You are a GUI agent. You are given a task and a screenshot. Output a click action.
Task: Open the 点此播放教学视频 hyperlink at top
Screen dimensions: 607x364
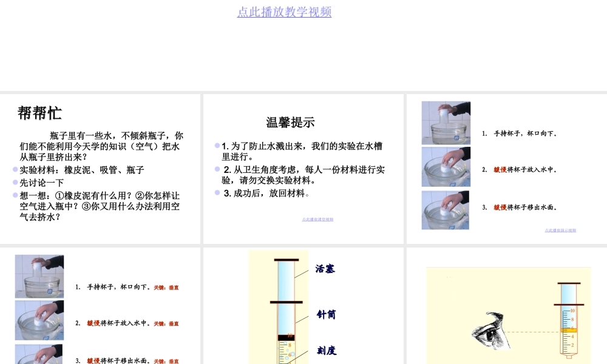point(285,12)
